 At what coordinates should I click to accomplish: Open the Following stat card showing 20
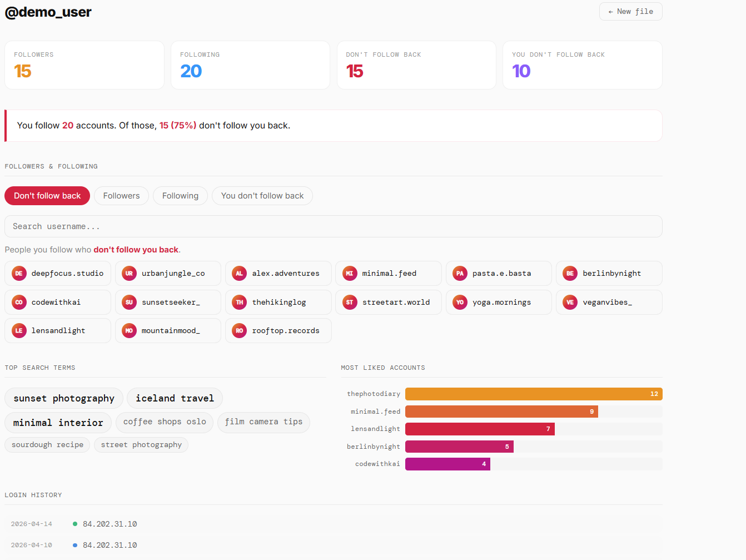pos(250,65)
